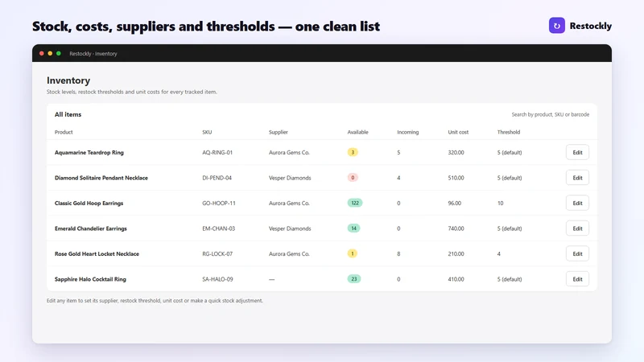This screenshot has width=644, height=362.
Task: Click SKU DI-PEND-04
Action: click(x=217, y=178)
